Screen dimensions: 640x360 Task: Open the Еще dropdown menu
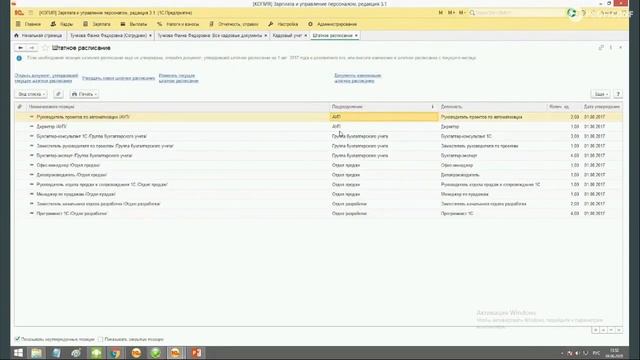pyautogui.click(x=600, y=94)
